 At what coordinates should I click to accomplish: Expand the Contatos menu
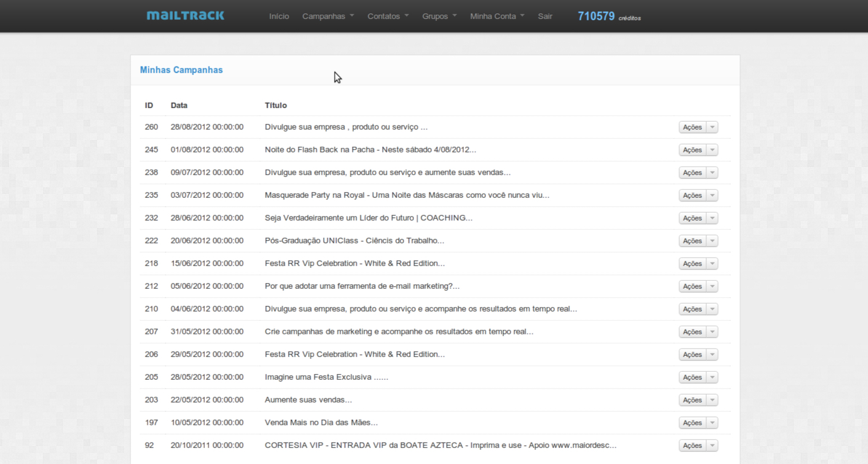click(x=388, y=16)
